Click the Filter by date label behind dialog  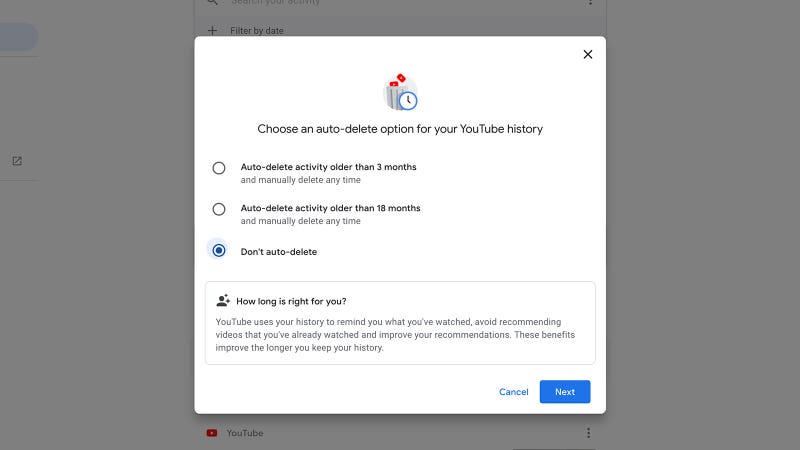pos(257,31)
